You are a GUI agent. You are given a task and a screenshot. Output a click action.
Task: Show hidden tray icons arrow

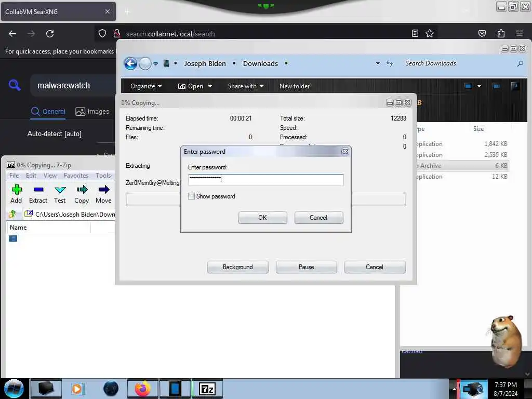454,389
